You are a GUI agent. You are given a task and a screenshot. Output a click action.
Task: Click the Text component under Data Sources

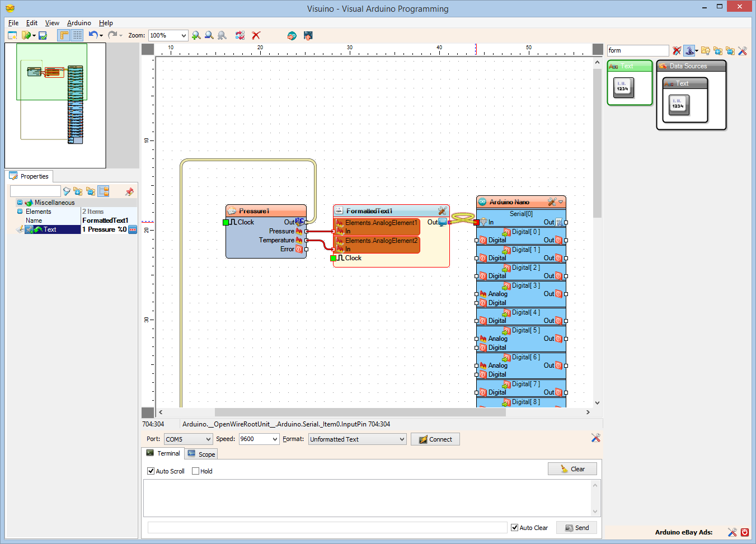pos(679,105)
